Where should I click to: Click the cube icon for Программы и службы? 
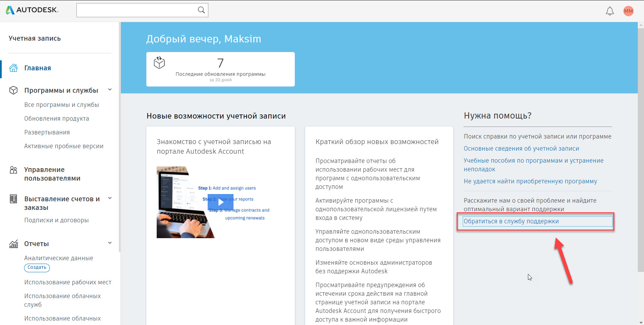[x=13, y=90]
